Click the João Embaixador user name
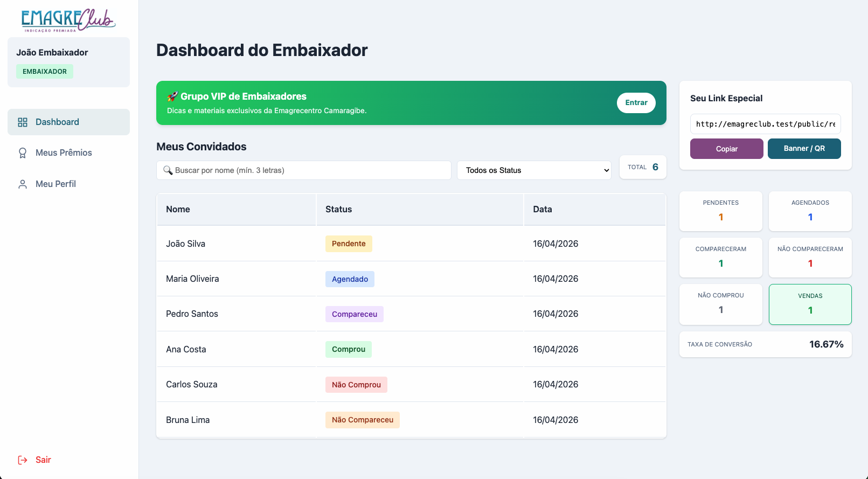Image resolution: width=868 pixels, height=479 pixels. (52, 53)
